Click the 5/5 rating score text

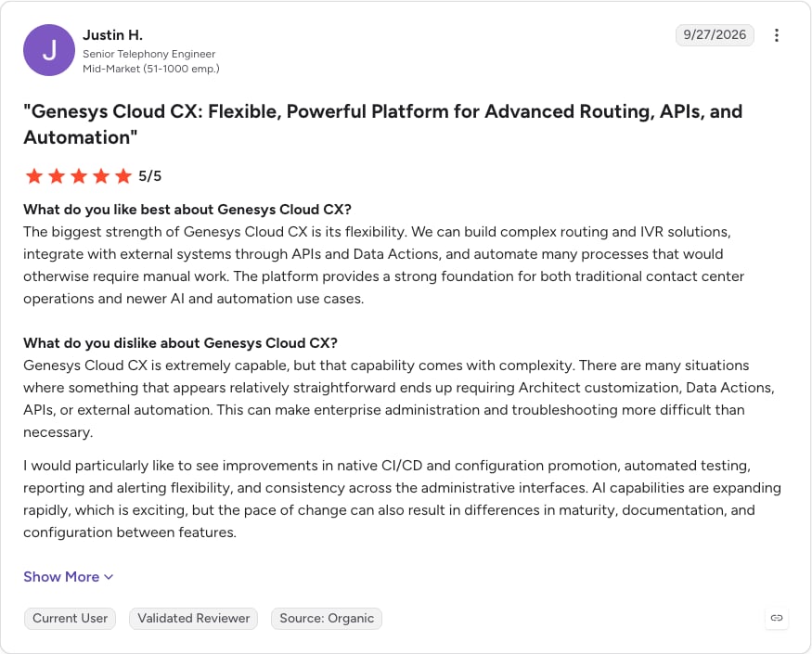(150, 176)
